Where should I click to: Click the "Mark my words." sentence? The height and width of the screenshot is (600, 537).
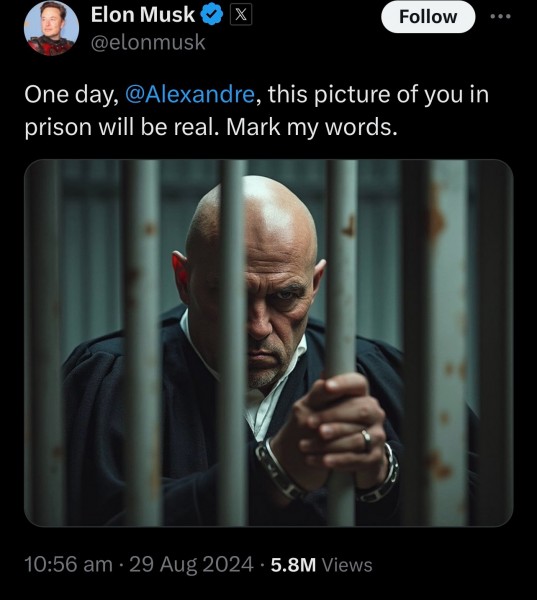(x=312, y=127)
